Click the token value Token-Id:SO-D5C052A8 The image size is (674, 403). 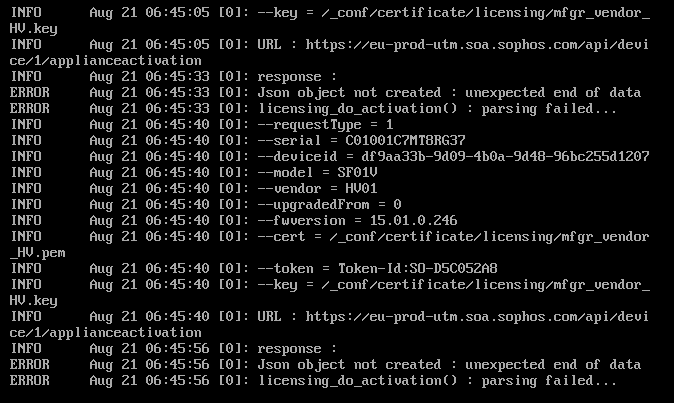pos(417,269)
